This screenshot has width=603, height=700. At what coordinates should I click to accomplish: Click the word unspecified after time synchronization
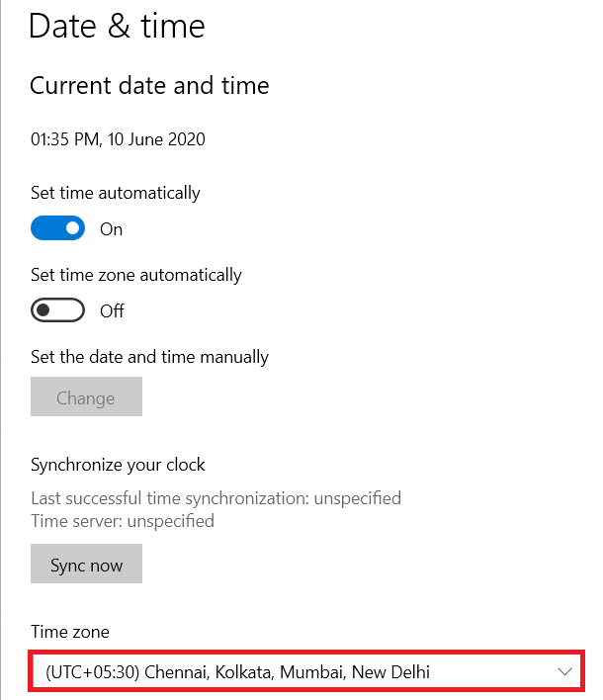(x=357, y=498)
